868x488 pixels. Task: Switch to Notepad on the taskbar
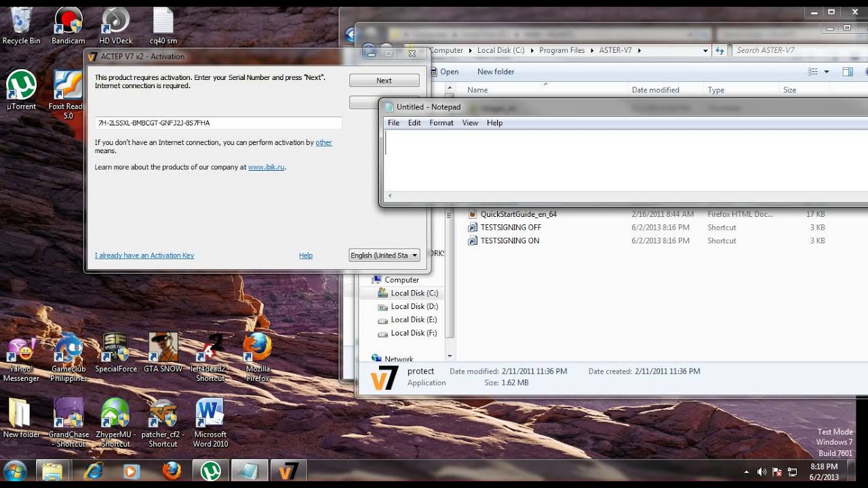250,471
